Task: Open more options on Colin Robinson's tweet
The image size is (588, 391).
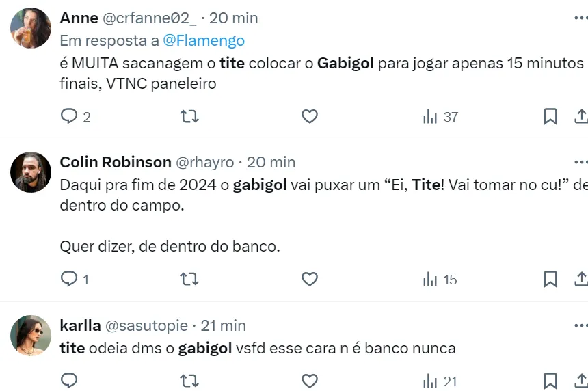Action: 580,162
